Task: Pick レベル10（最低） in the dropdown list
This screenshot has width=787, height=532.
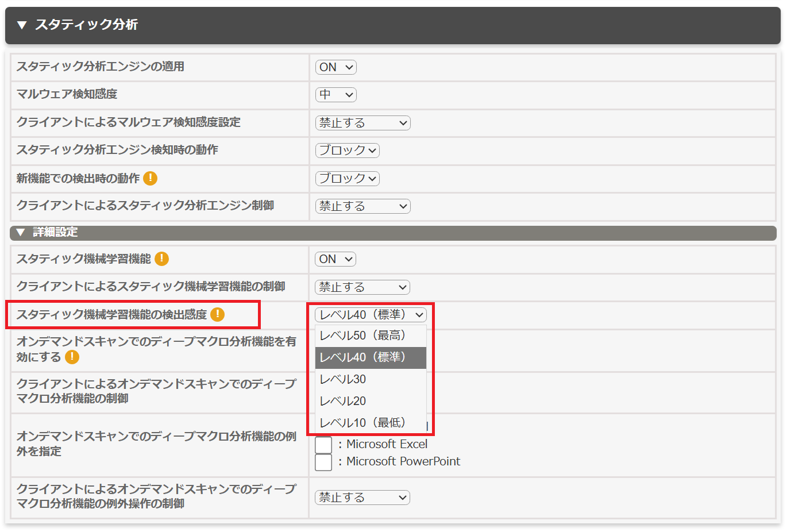Action: click(362, 423)
